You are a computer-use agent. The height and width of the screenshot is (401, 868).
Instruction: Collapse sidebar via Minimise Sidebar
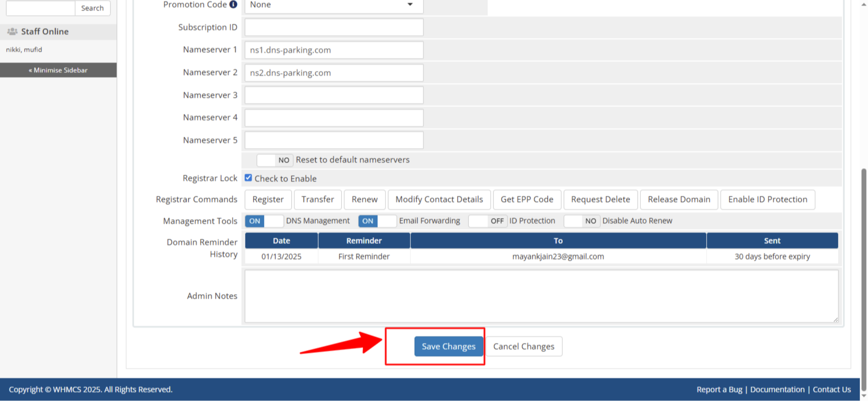point(58,70)
